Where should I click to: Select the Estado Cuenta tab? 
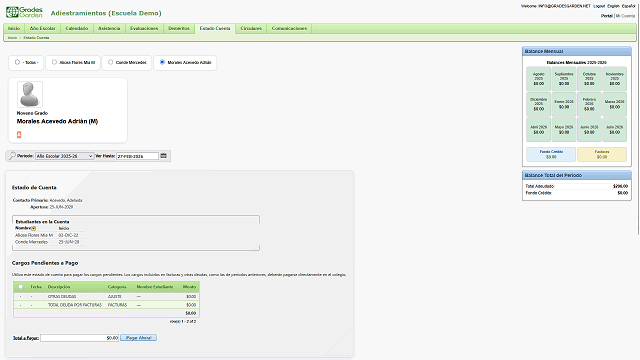pyautogui.click(x=215, y=28)
